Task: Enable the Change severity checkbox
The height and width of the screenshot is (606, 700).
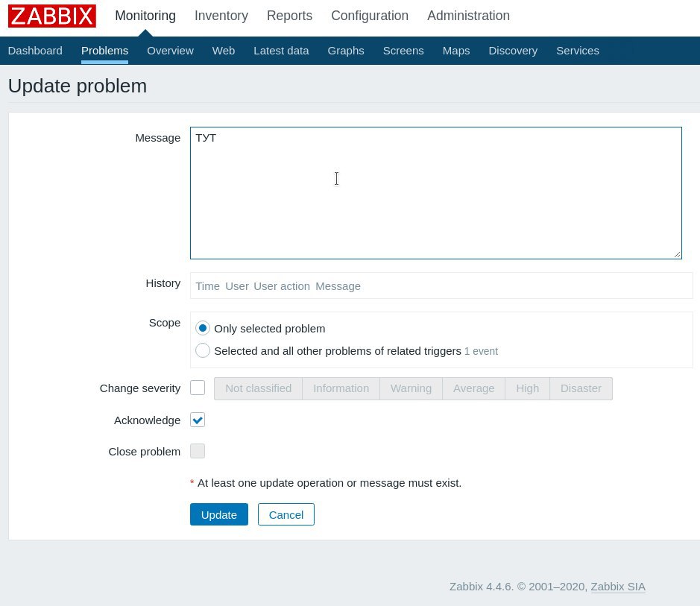Action: [198, 388]
